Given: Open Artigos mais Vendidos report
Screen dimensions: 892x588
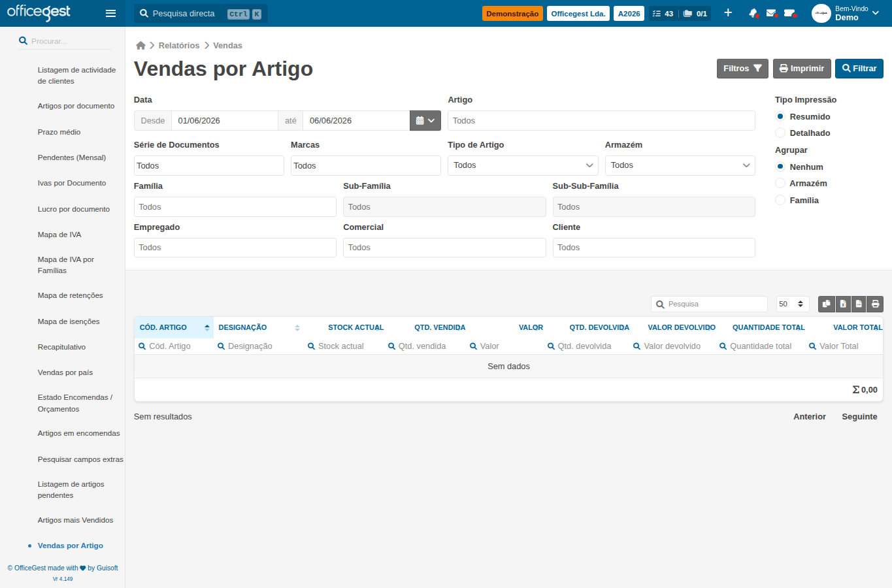Looking at the screenshot, I should pyautogui.click(x=75, y=520).
